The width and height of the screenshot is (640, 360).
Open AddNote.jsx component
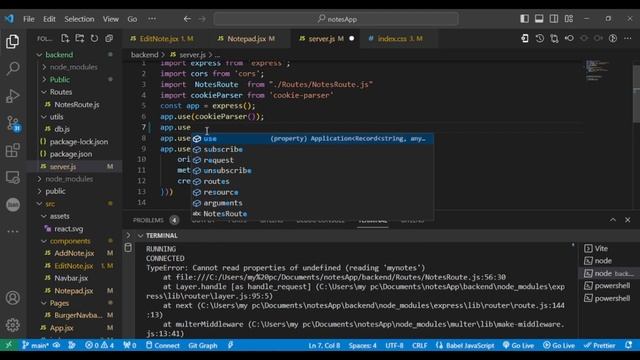pos(74,253)
